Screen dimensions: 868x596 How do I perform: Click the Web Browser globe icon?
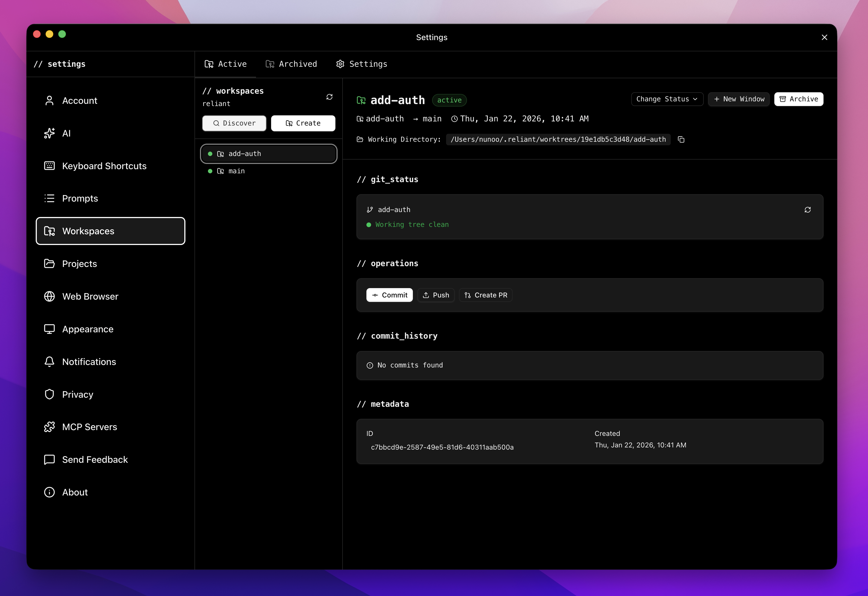tap(50, 296)
